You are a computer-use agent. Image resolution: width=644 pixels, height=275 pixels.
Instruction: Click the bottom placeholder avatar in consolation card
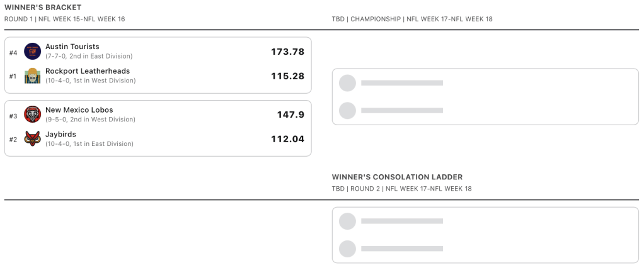tap(348, 249)
